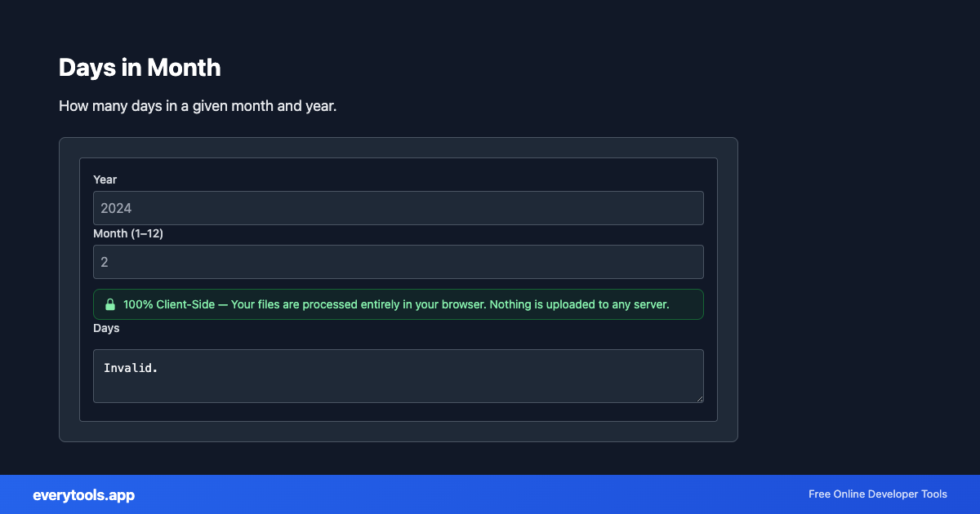Click the Days output textarea
Image resolution: width=980 pixels, height=514 pixels.
(x=398, y=375)
